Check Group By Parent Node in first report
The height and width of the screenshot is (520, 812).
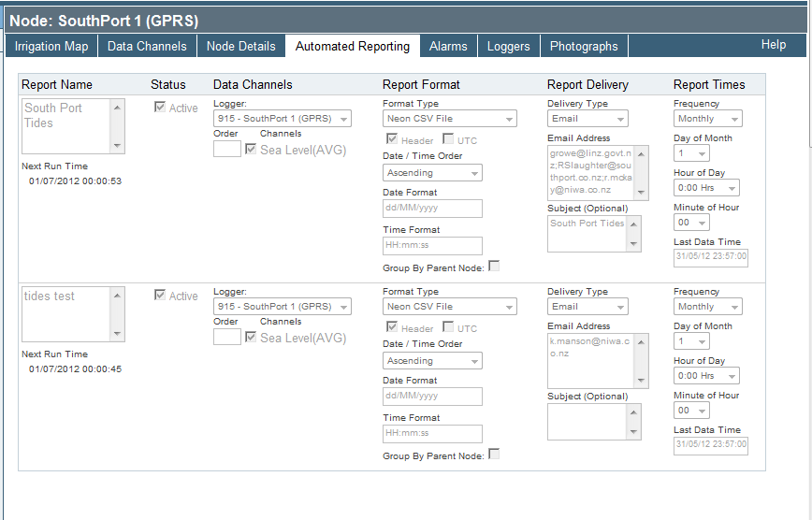(x=494, y=267)
